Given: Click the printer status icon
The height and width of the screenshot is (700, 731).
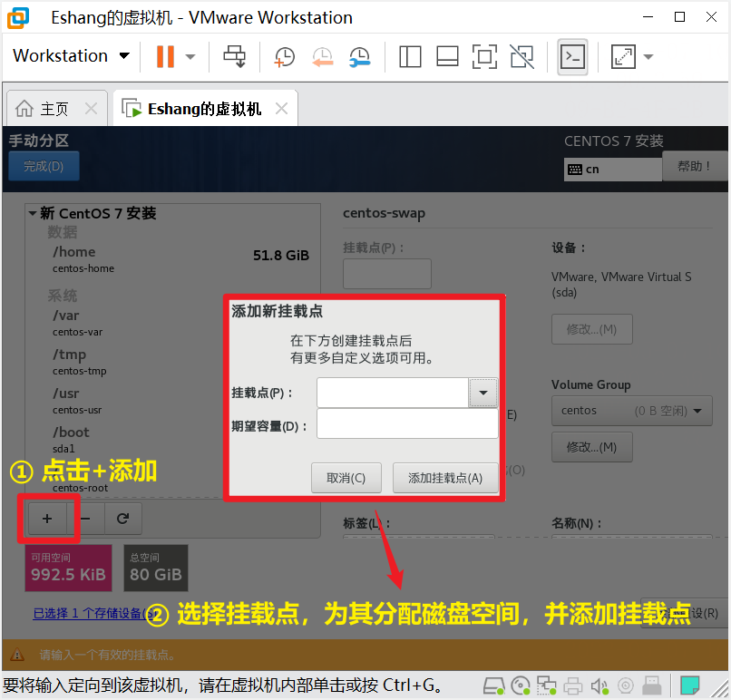Looking at the screenshot, I should tap(573, 685).
